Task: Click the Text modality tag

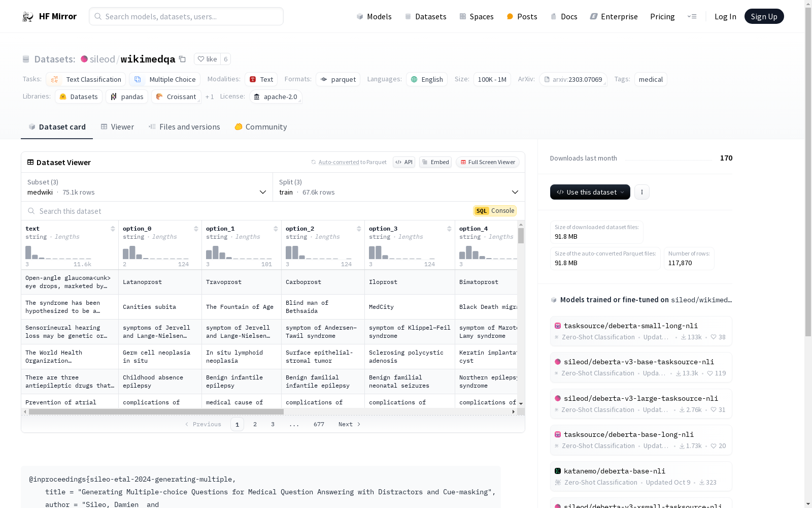Action: [x=261, y=79]
